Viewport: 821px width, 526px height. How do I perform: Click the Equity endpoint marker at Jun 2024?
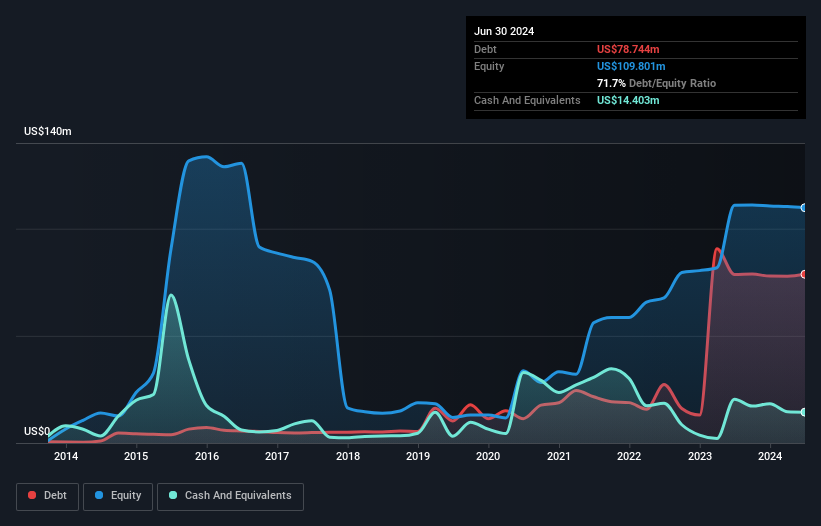point(804,208)
